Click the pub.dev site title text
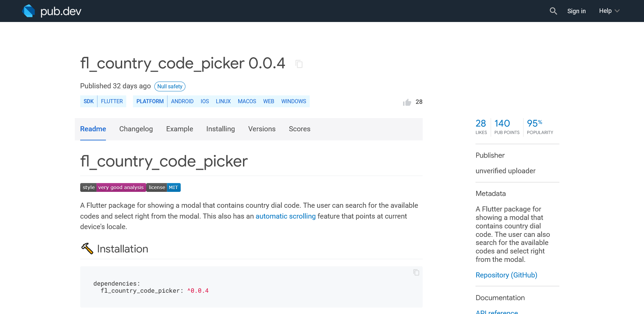Screen dimensions: 644x314 (x=61, y=11)
